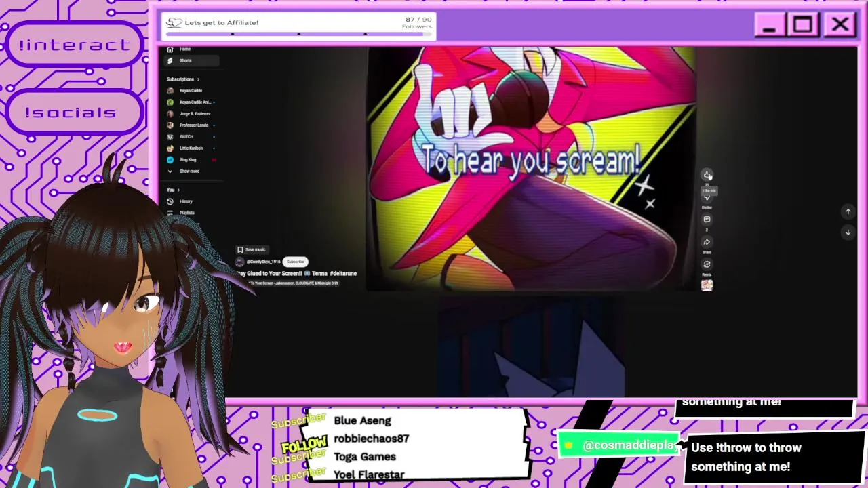Screen dimensions: 868x488
Task: Open the ComfySkye channel avatar
Action: [x=239, y=262]
